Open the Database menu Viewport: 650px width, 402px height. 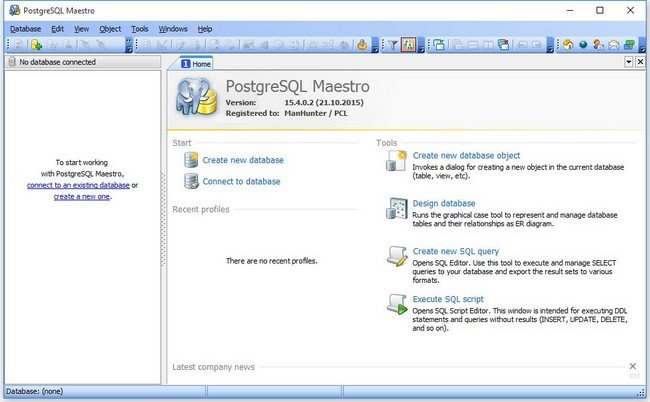pyautogui.click(x=26, y=29)
